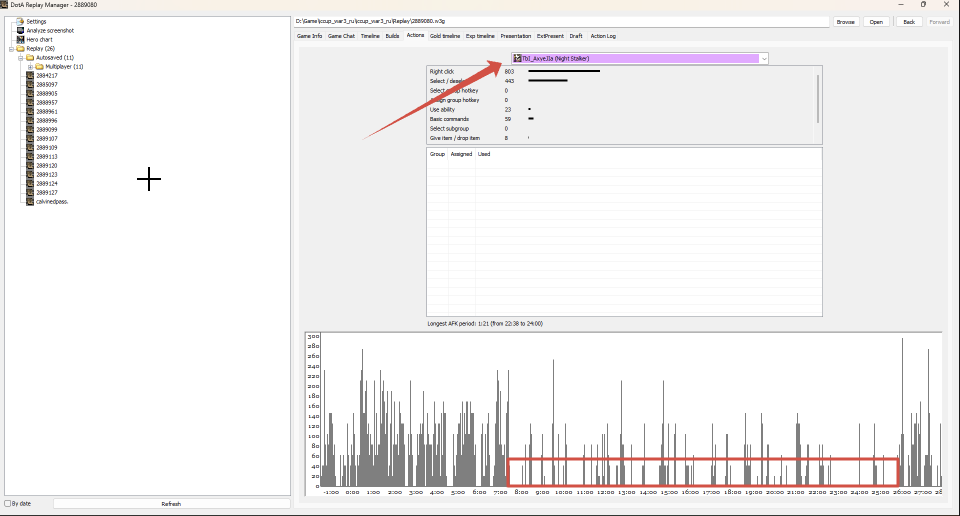This screenshot has width=960, height=516.
Task: Click the Night Stalker hero icon
Action: pos(517,58)
